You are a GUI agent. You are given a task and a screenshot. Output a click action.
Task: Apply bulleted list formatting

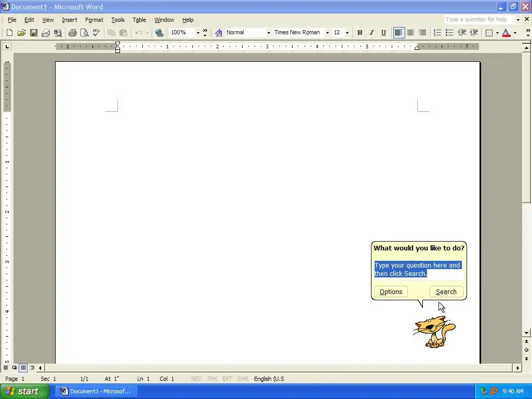449,33
